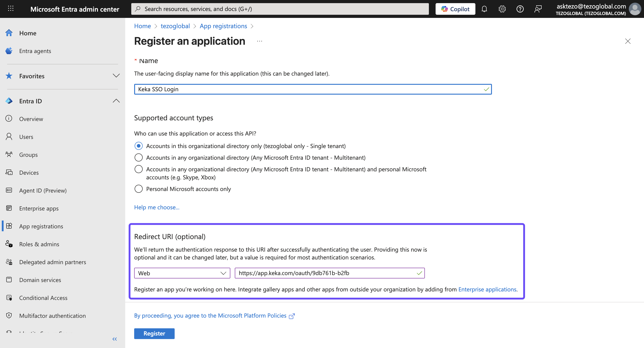Click the Register button
Screen dimensions: 644x348
(x=154, y=333)
